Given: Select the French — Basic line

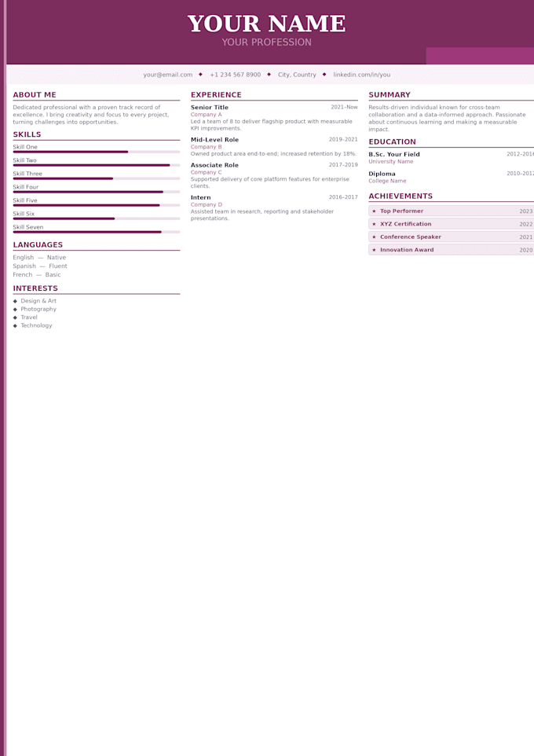Looking at the screenshot, I should coord(37,275).
